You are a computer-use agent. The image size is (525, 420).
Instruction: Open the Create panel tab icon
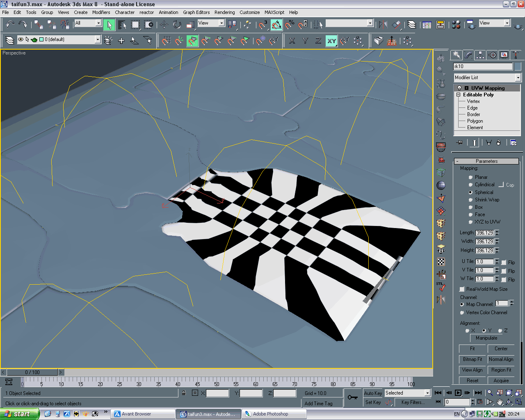[x=456, y=55]
